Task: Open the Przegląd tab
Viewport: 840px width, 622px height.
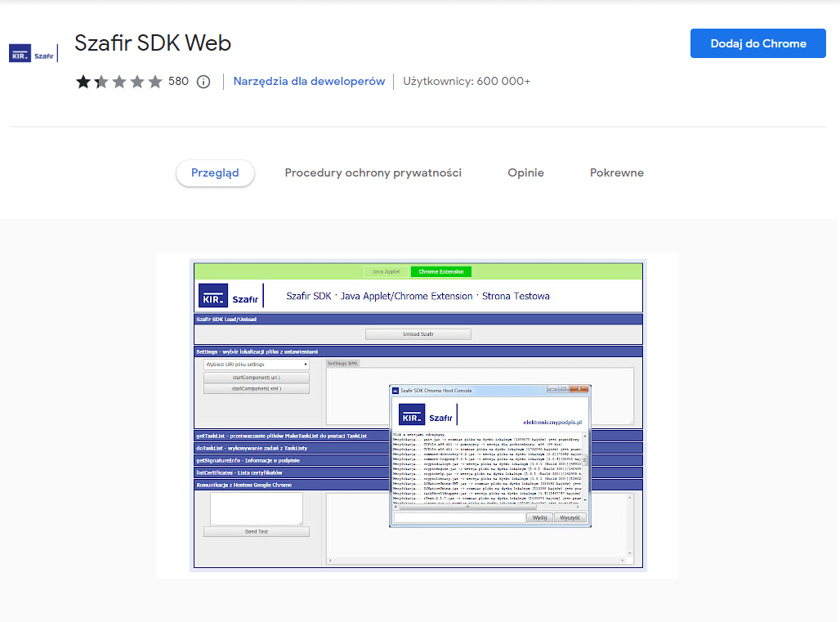Action: click(215, 173)
